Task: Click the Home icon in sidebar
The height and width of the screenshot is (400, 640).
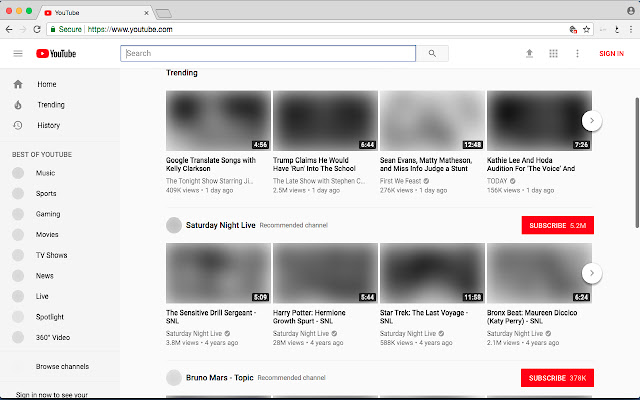Action: pos(18,84)
